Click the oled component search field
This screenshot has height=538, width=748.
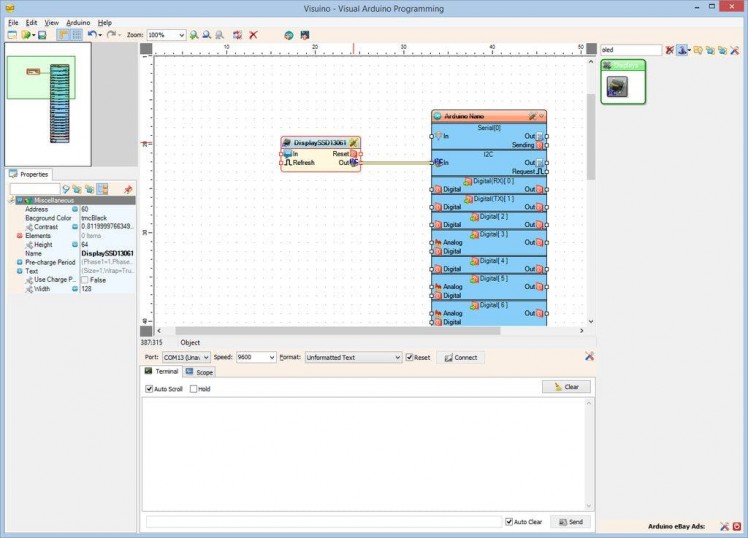tap(630, 49)
